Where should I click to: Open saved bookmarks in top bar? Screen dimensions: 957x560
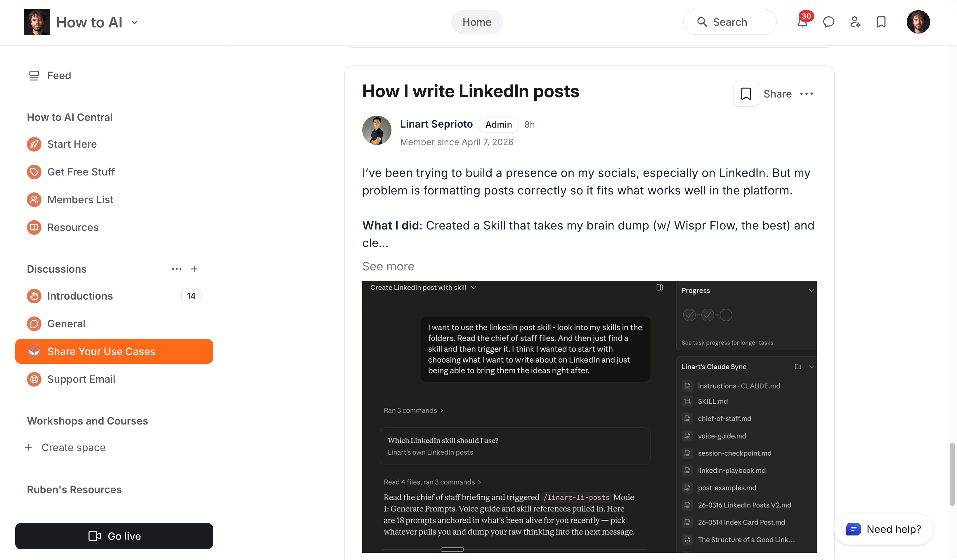(881, 22)
